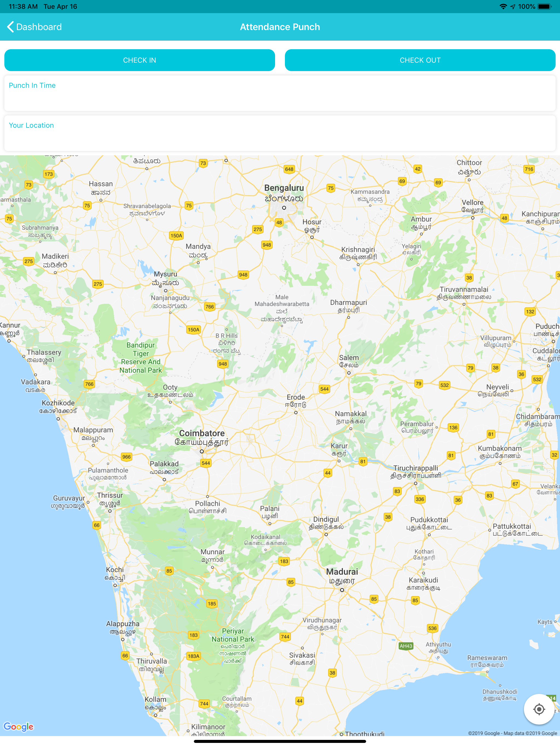The width and height of the screenshot is (560, 747).
Task: Tap the Pudukkottai town label
Action: (x=429, y=523)
